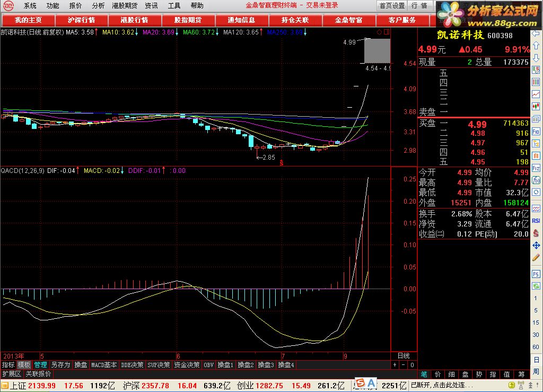Open the 帮助 menu
Image resolution: width=543 pixels, height=392 pixels.
tap(197, 5)
